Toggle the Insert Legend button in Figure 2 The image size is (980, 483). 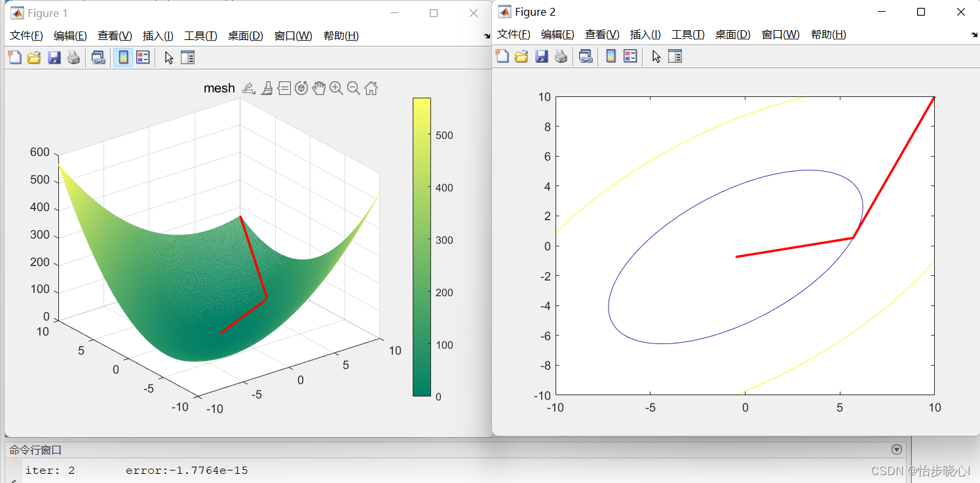coord(630,56)
